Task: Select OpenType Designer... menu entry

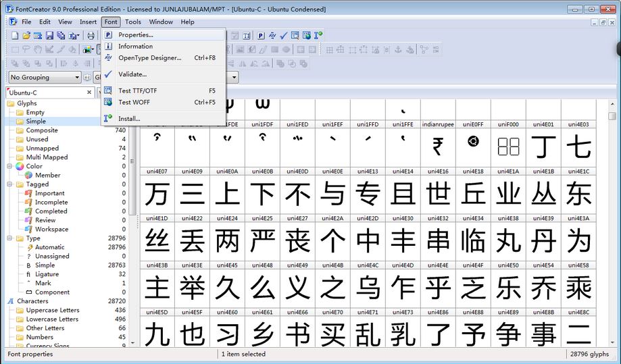Action: (149, 58)
